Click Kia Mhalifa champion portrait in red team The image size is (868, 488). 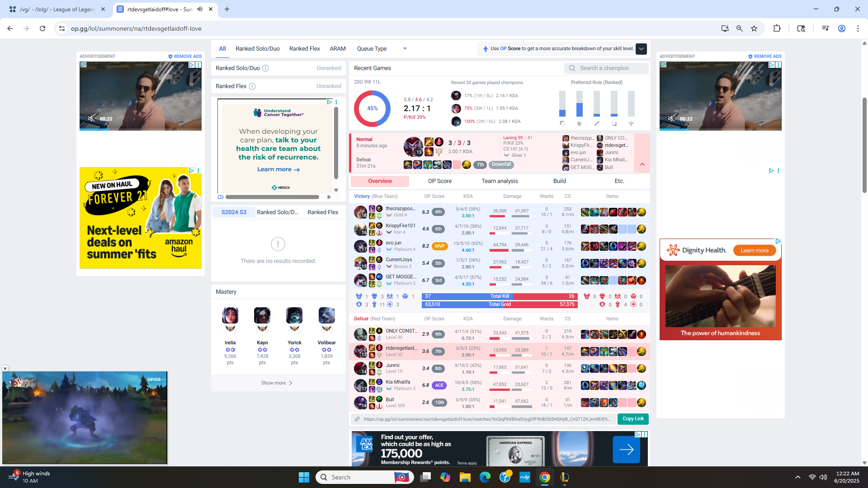360,385
